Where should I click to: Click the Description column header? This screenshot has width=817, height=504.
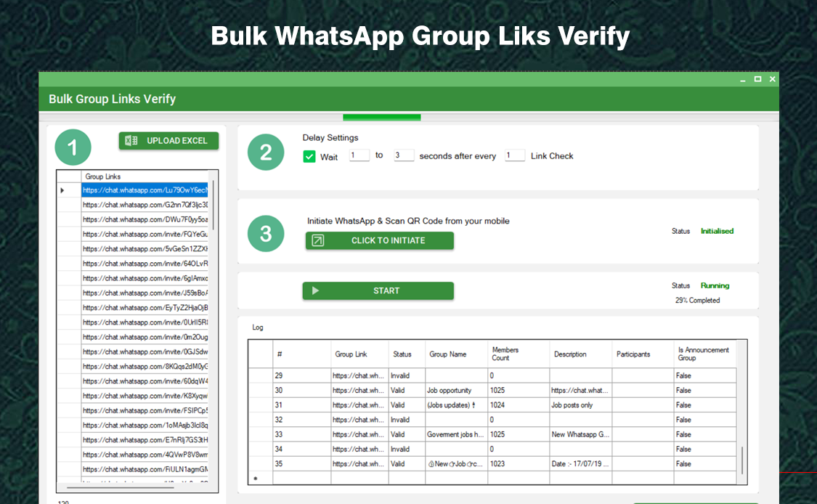click(x=580, y=354)
